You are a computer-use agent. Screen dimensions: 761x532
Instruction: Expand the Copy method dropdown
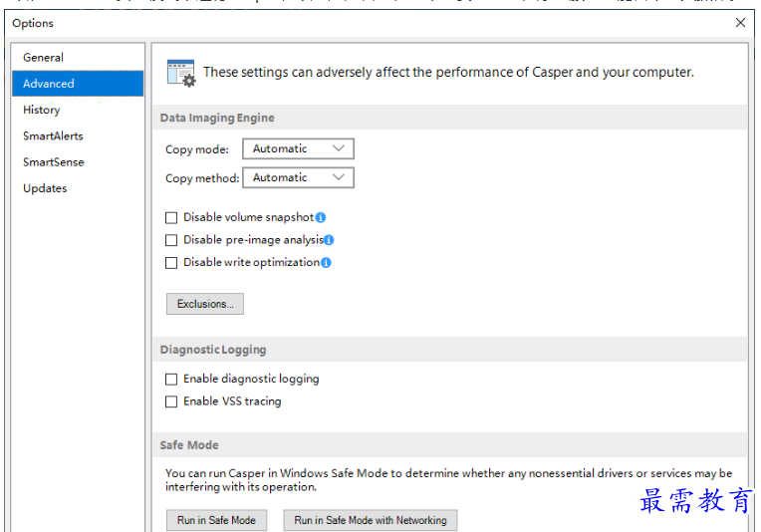[298, 177]
